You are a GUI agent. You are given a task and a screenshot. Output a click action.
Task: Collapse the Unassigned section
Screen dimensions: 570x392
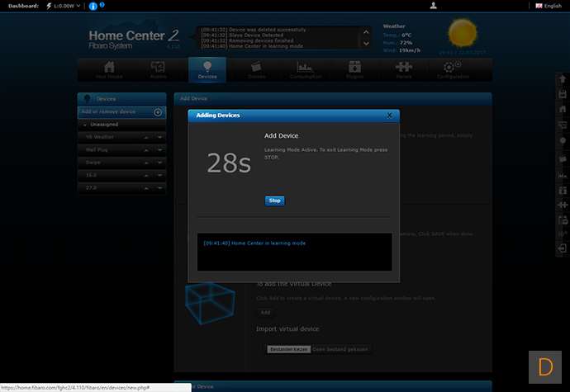[x=85, y=125]
